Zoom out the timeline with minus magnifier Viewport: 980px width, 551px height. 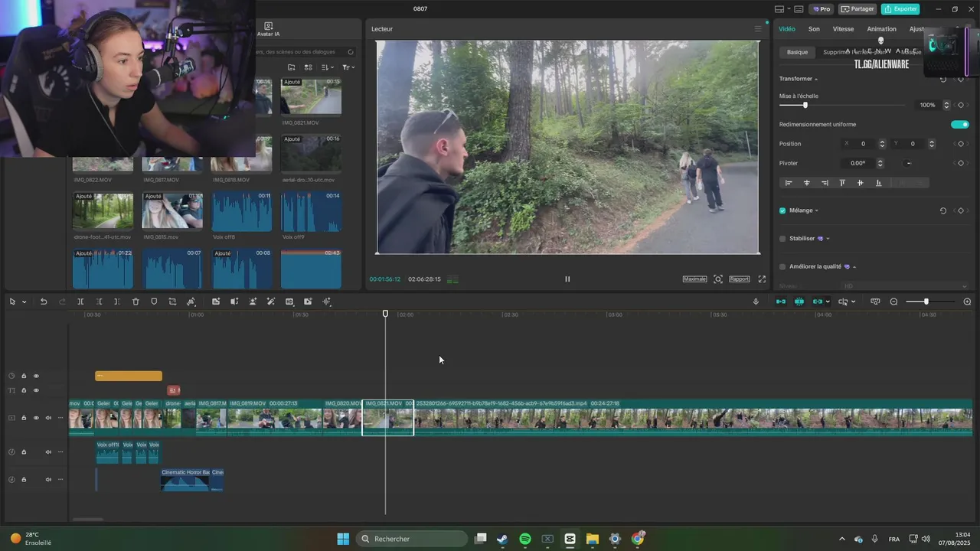click(x=893, y=302)
